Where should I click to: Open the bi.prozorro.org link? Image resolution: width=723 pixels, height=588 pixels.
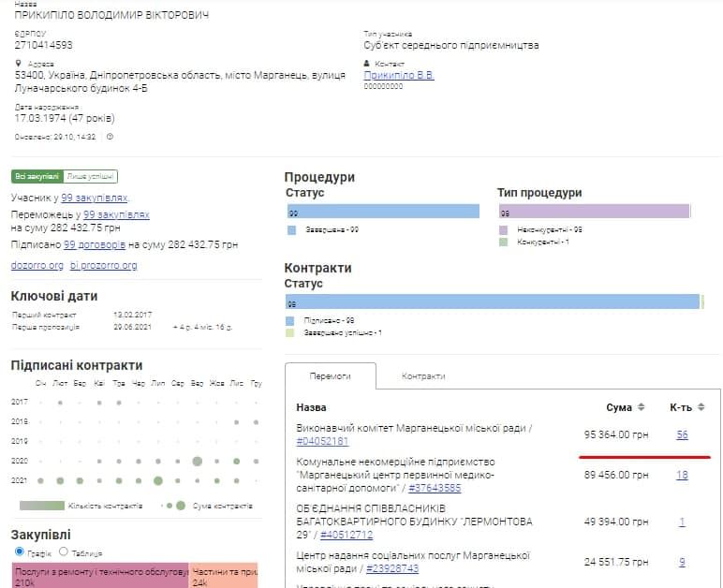click(x=103, y=266)
